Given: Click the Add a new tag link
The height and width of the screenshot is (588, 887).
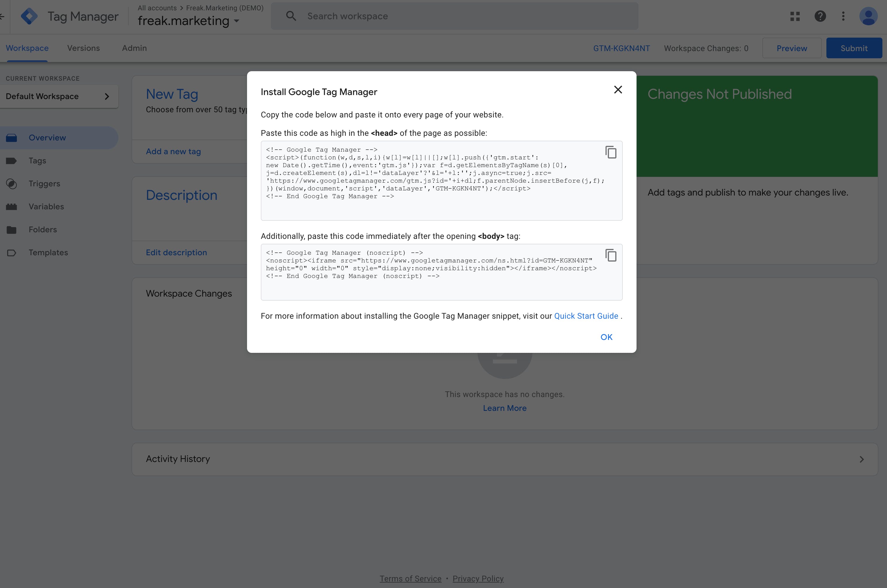Looking at the screenshot, I should (x=173, y=152).
